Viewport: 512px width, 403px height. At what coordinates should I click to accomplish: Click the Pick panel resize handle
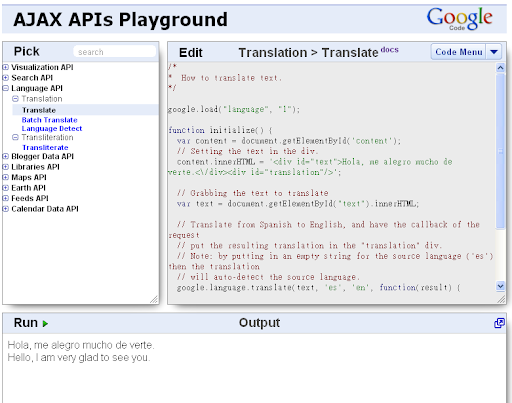pos(154,299)
